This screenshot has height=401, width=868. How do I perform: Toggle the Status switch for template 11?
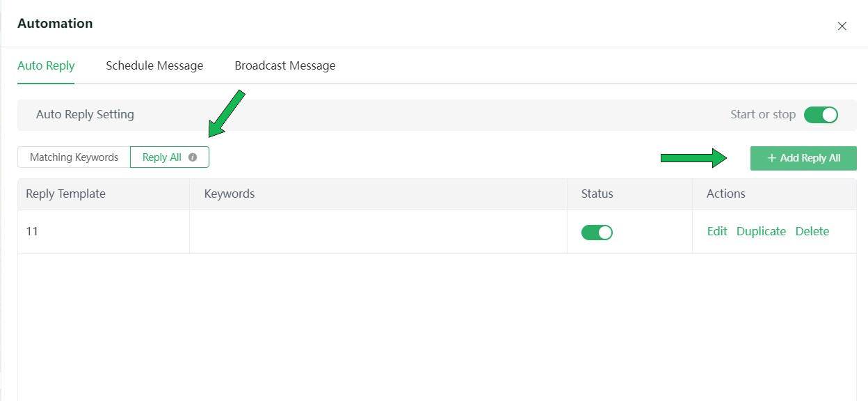tap(597, 232)
